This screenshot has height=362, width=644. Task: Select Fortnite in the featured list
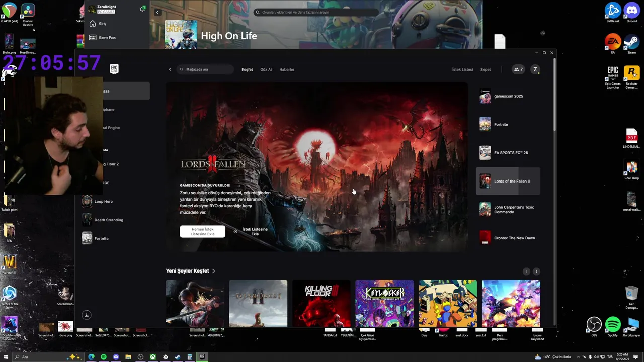pyautogui.click(x=508, y=124)
